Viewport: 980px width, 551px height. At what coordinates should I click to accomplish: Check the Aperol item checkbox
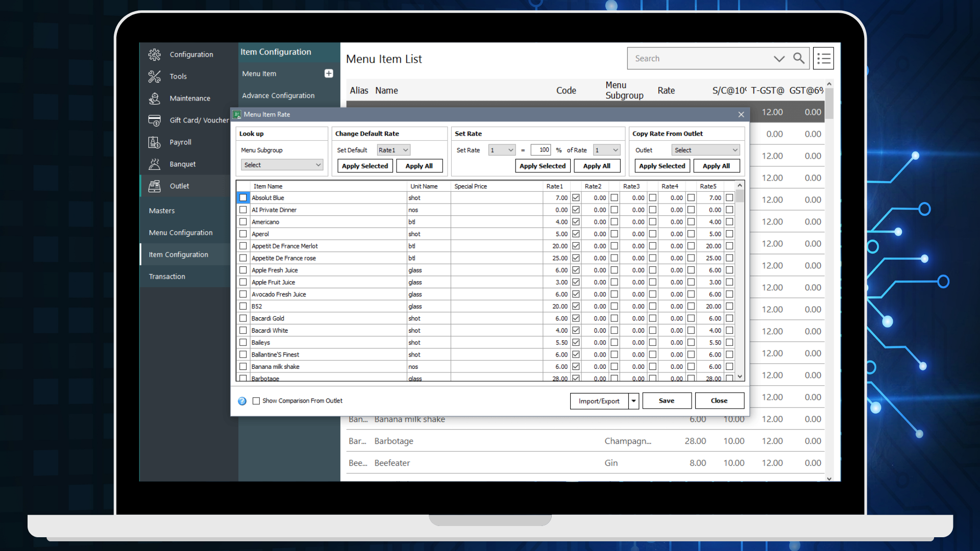coord(243,234)
